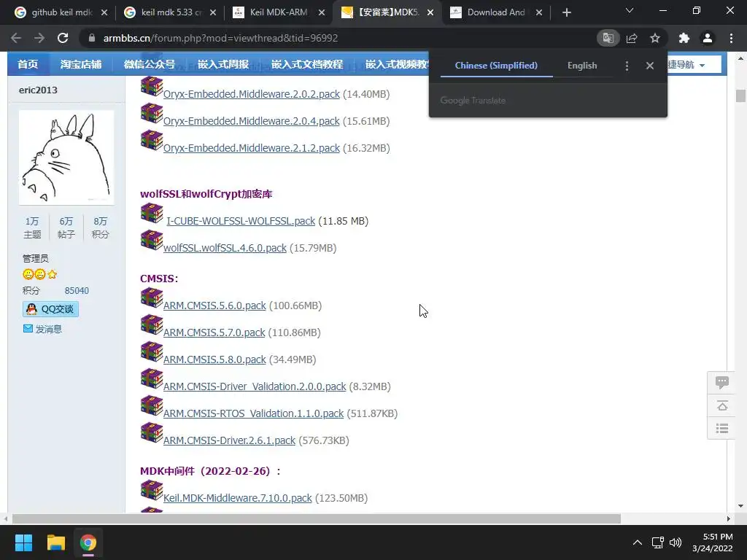Viewport: 747px width, 560px height.
Task: Click the share page icon
Action: click(x=632, y=38)
